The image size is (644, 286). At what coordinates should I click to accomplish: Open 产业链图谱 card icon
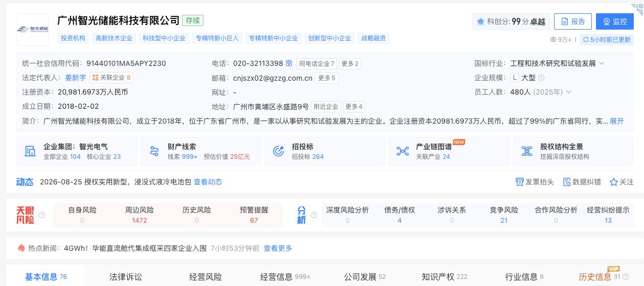click(403, 151)
